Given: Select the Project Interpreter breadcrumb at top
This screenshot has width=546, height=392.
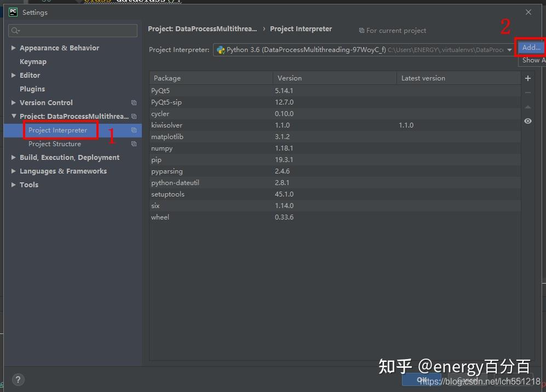Looking at the screenshot, I should (x=301, y=28).
